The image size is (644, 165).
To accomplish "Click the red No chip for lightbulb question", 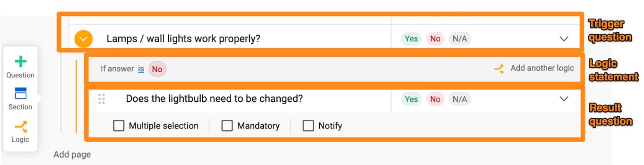I will [435, 99].
